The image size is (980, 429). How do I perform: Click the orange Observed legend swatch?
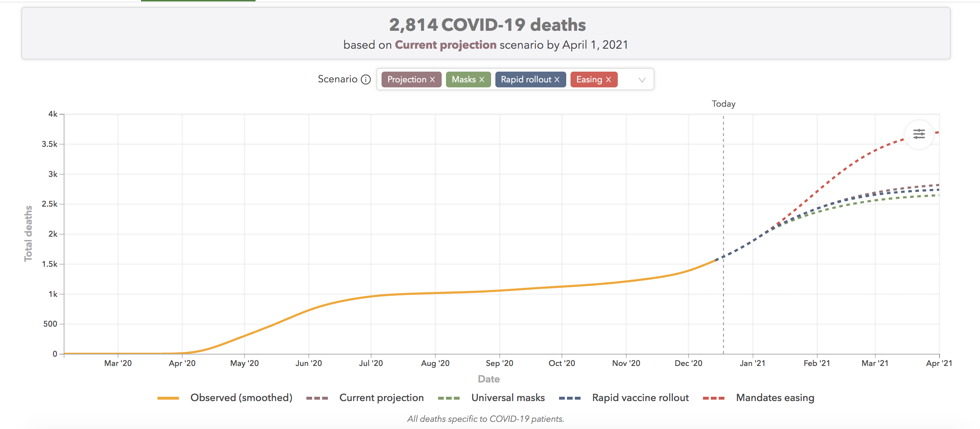click(x=168, y=398)
